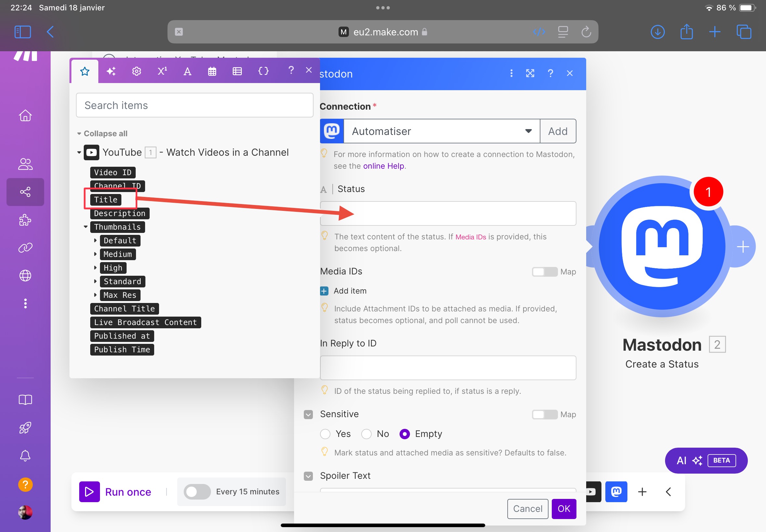Open the notifications bell in sidebar
Viewport: 766px width, 532px height.
click(25, 456)
